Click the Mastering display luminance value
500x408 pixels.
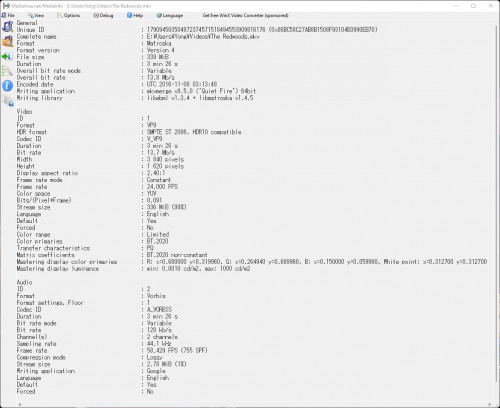tap(198, 269)
